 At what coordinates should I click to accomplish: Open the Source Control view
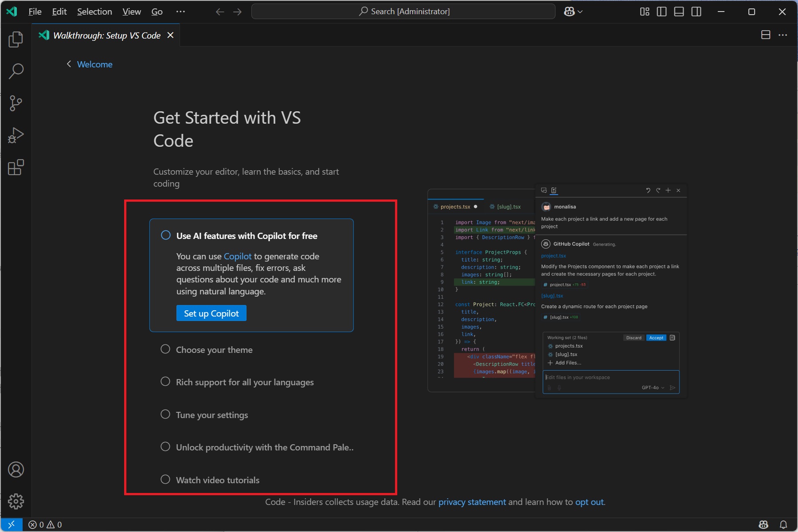16,103
